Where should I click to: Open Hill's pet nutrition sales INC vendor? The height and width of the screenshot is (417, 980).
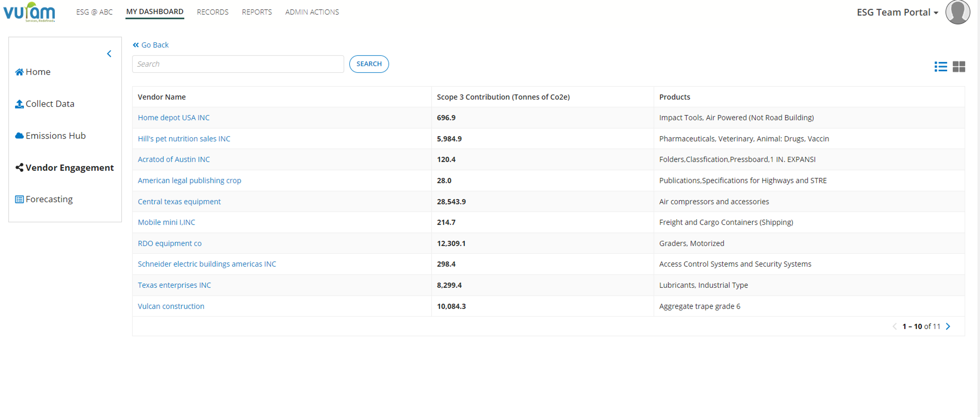[184, 139]
